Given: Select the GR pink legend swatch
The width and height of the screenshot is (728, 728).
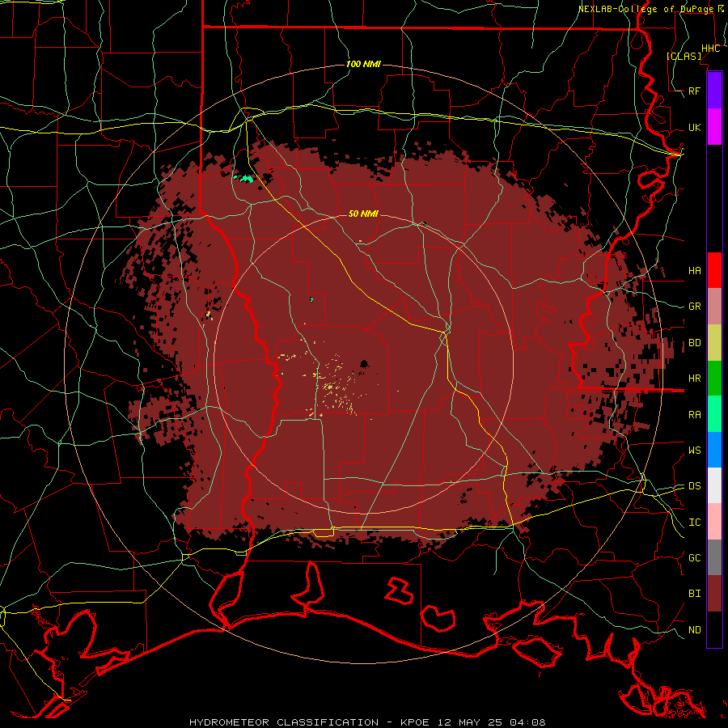Looking at the screenshot, I should (x=714, y=307).
